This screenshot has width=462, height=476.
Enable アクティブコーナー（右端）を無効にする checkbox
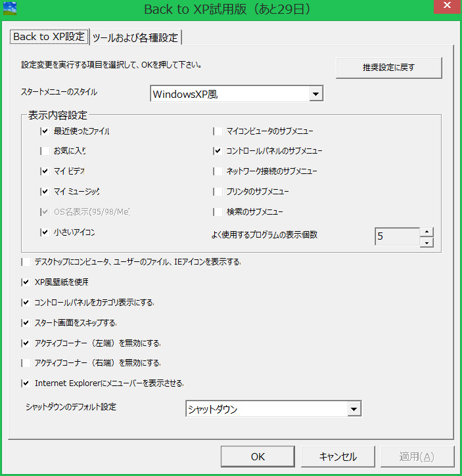[26, 363]
